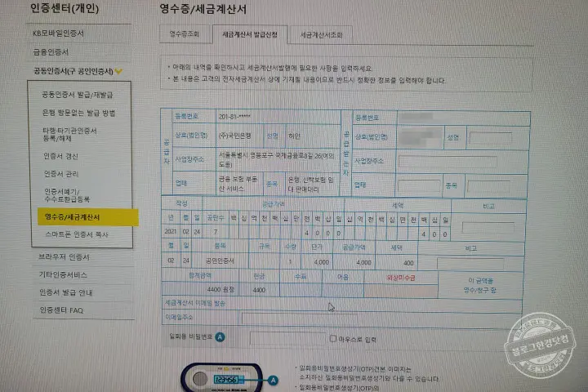The width and height of the screenshot is (588, 392).
Task: Collapse the 공동인증서(구 공인인증서) menu
Action: [x=73, y=70]
